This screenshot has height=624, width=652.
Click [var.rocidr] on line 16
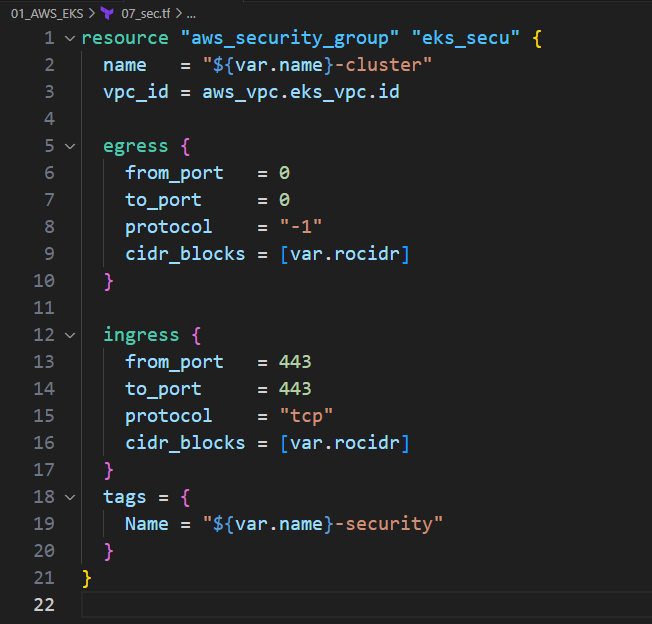click(345, 443)
